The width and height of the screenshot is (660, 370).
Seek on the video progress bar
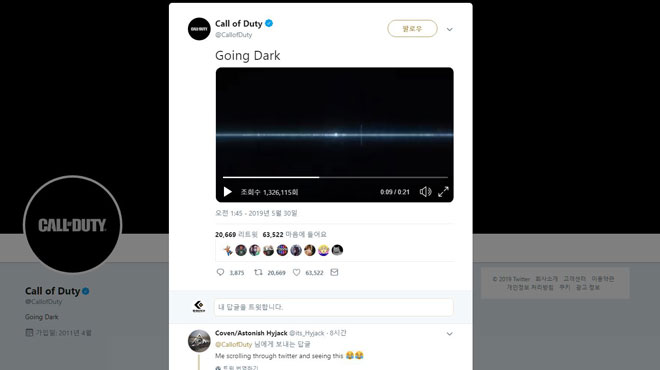click(x=335, y=177)
